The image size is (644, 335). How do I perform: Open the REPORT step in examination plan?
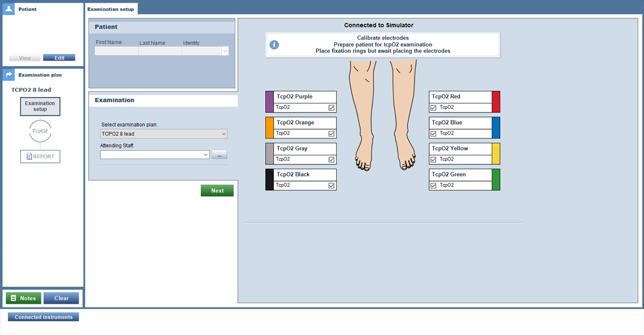(40, 156)
